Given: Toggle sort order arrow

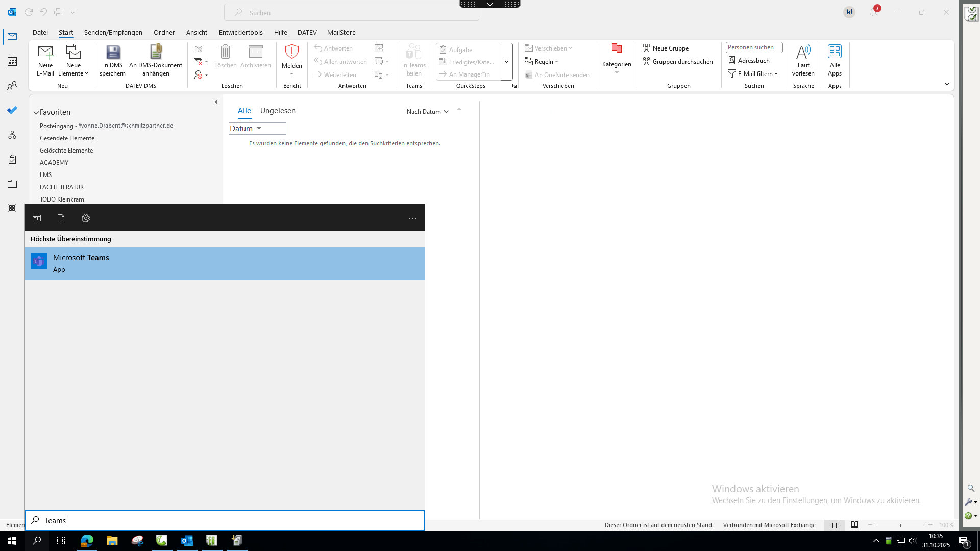Looking at the screenshot, I should pos(459,111).
